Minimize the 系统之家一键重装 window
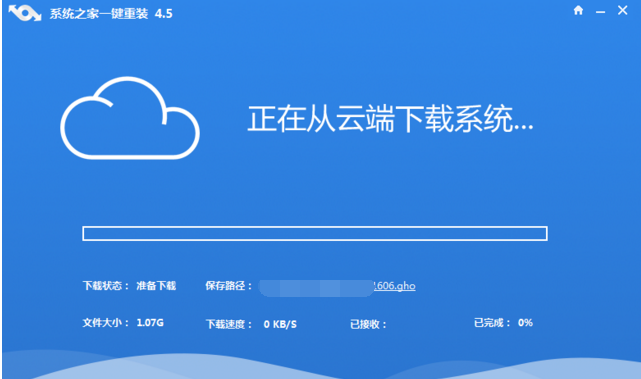641x379 pixels. point(600,13)
